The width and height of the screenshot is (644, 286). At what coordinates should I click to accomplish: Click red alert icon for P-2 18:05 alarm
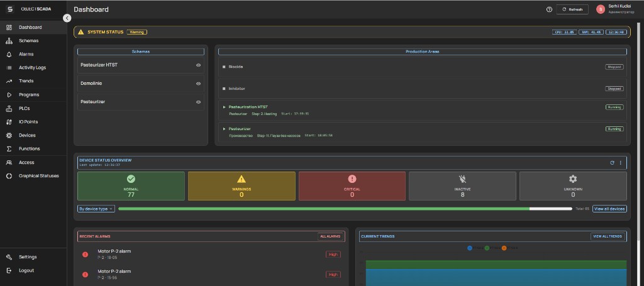85,255
